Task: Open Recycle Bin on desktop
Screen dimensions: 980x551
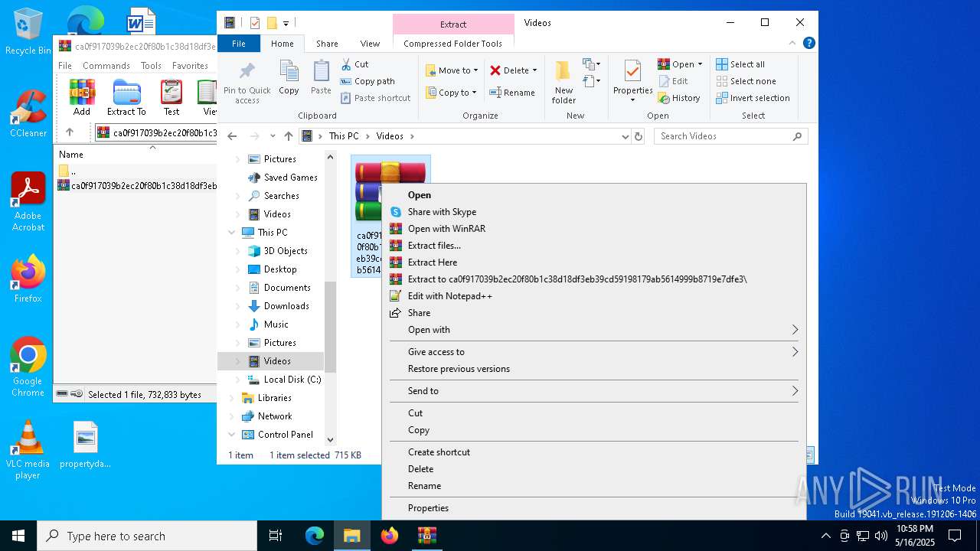Action: tap(28, 32)
